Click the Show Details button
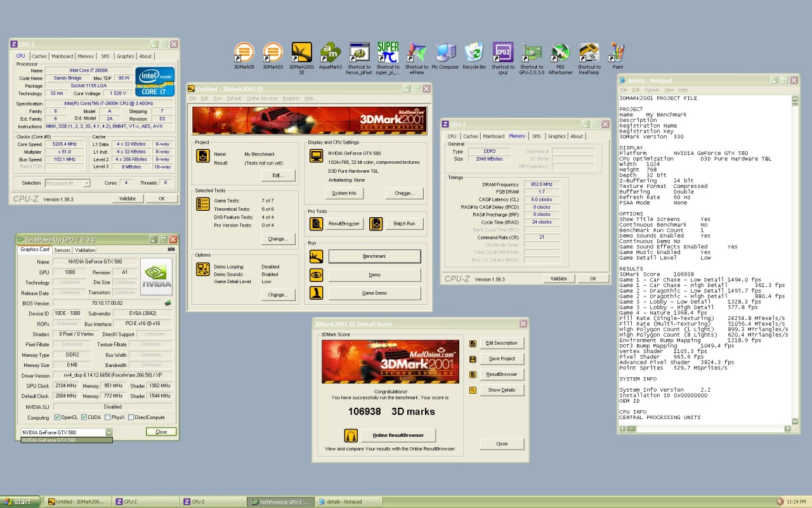The image size is (812, 508). point(501,390)
